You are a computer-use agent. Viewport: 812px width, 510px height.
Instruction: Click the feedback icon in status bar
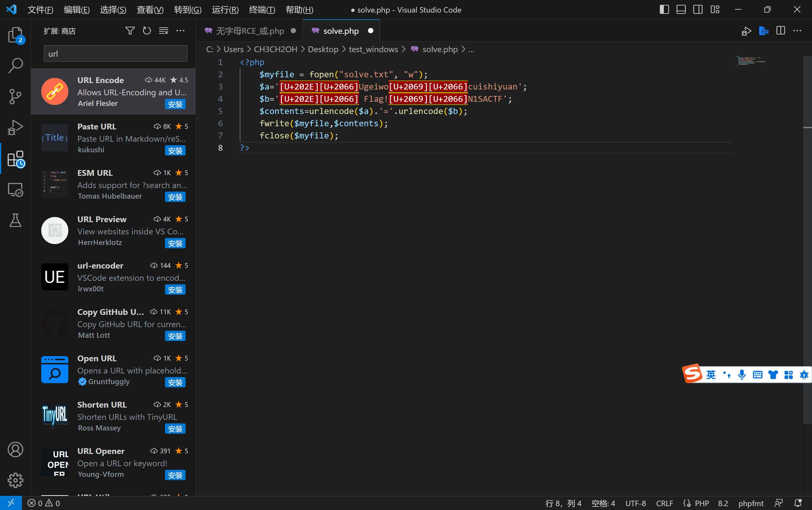tap(778, 503)
